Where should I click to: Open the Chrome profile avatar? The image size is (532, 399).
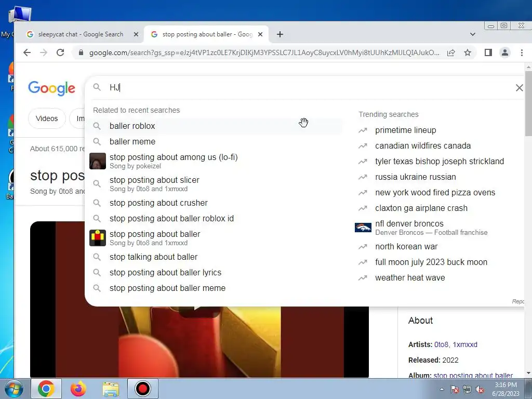(x=505, y=52)
